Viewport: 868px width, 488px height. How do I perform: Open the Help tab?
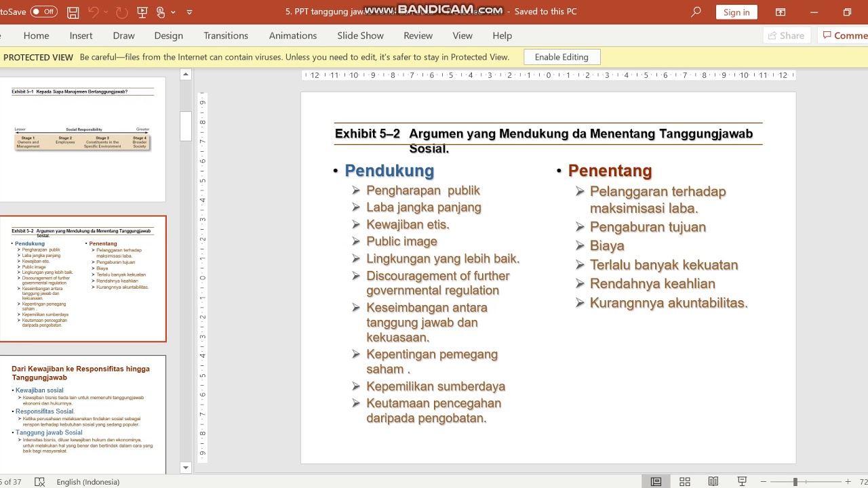[502, 35]
